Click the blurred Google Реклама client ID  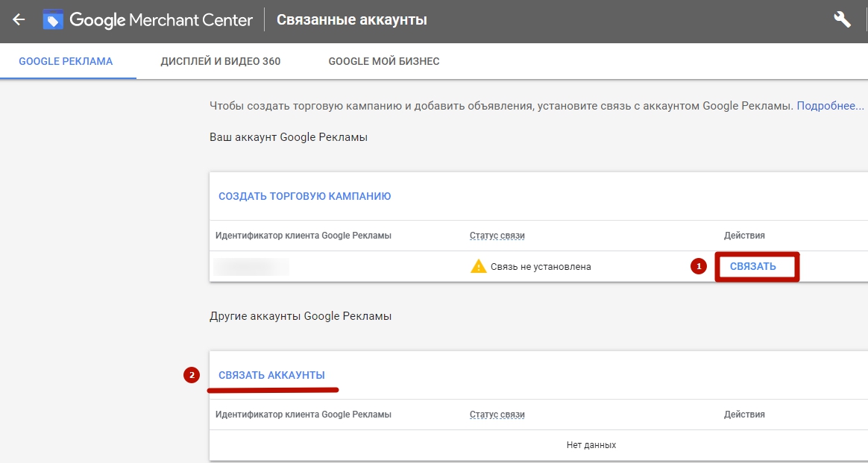coord(251,266)
